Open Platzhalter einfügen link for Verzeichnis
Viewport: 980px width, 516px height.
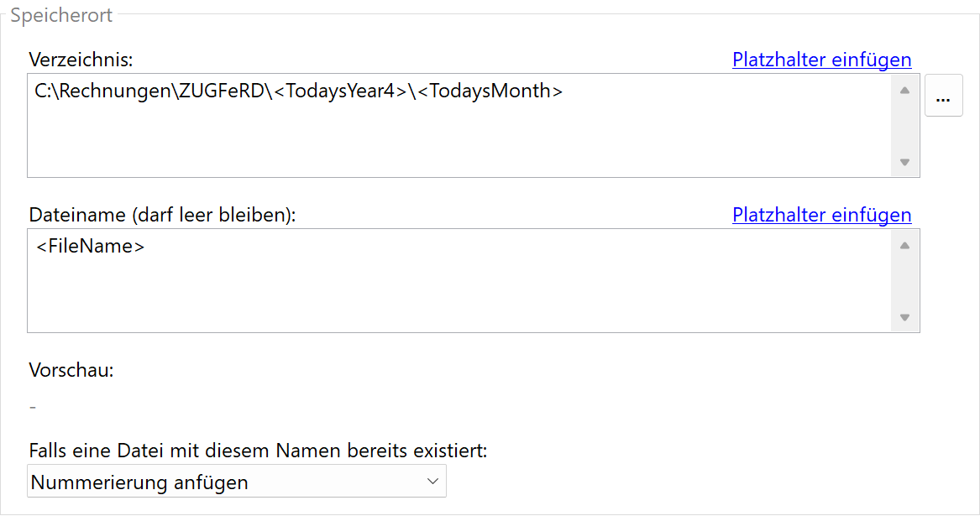click(821, 60)
